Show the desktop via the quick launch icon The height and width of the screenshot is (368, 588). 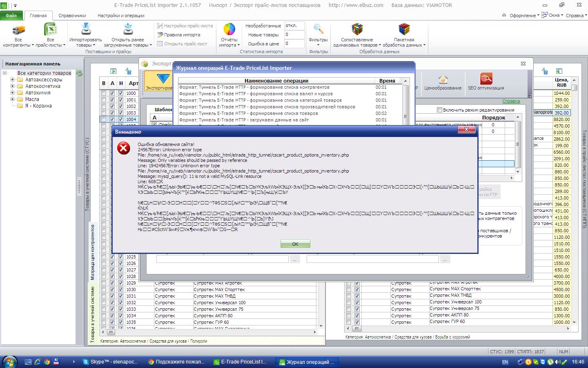point(28,362)
